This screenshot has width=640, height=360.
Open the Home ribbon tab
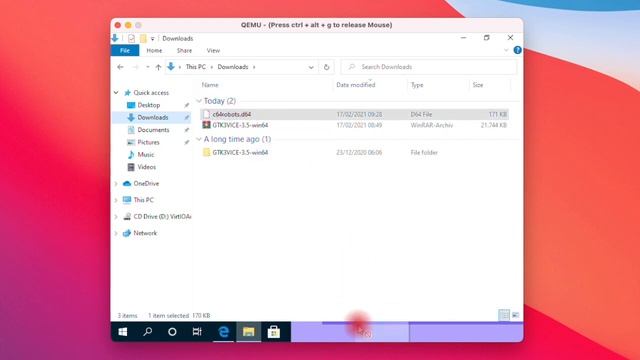pyautogui.click(x=154, y=51)
